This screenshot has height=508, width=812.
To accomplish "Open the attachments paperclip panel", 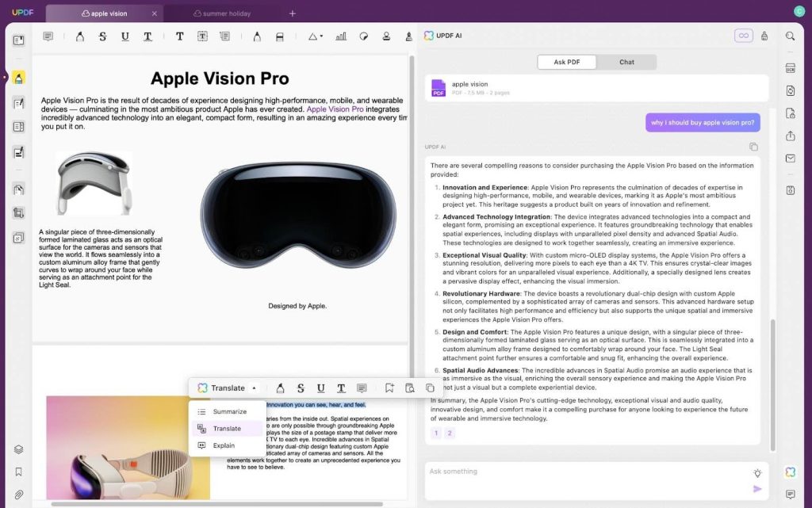I will (x=18, y=495).
